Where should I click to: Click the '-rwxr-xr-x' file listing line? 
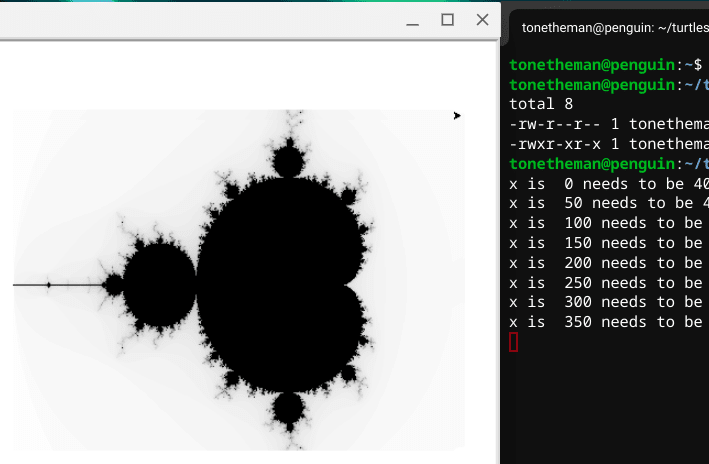point(609,144)
